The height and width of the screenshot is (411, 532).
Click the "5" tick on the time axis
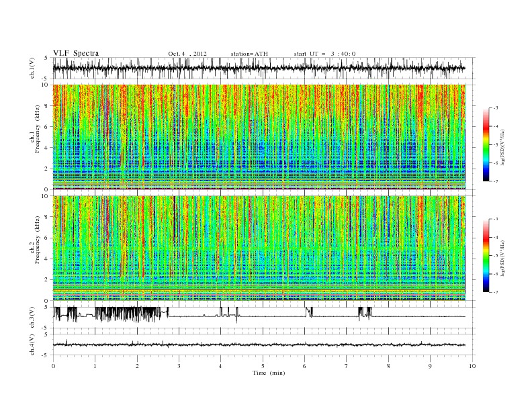click(263, 366)
